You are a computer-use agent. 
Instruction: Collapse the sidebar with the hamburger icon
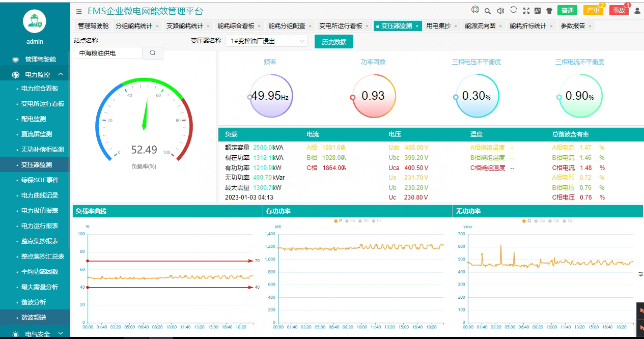click(x=79, y=11)
